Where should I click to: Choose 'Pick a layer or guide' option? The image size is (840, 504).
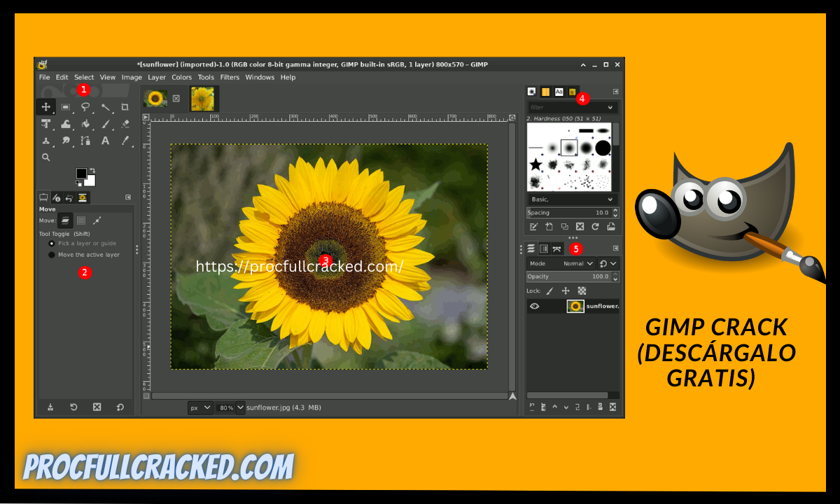pos(83,243)
